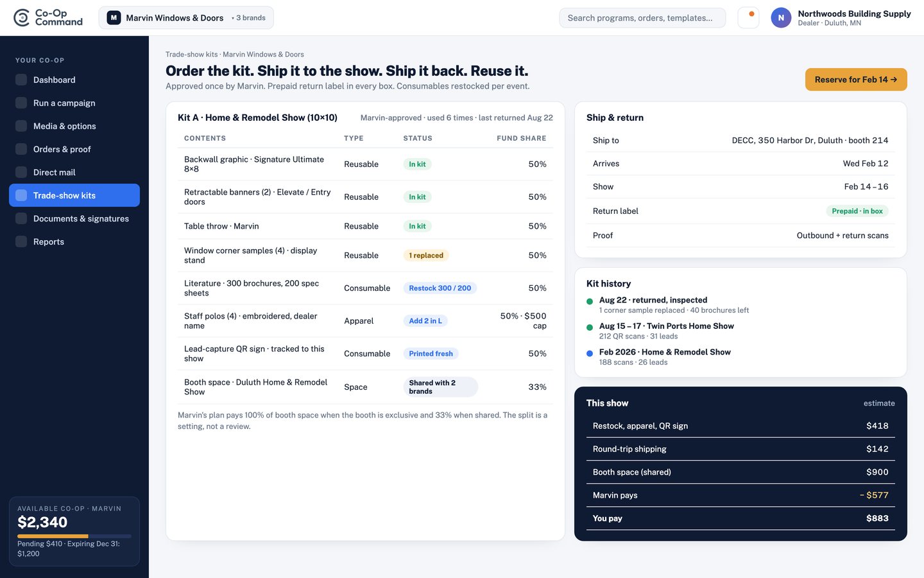The height and width of the screenshot is (578, 924).
Task: Open Run a campaign page
Action: coord(74,103)
